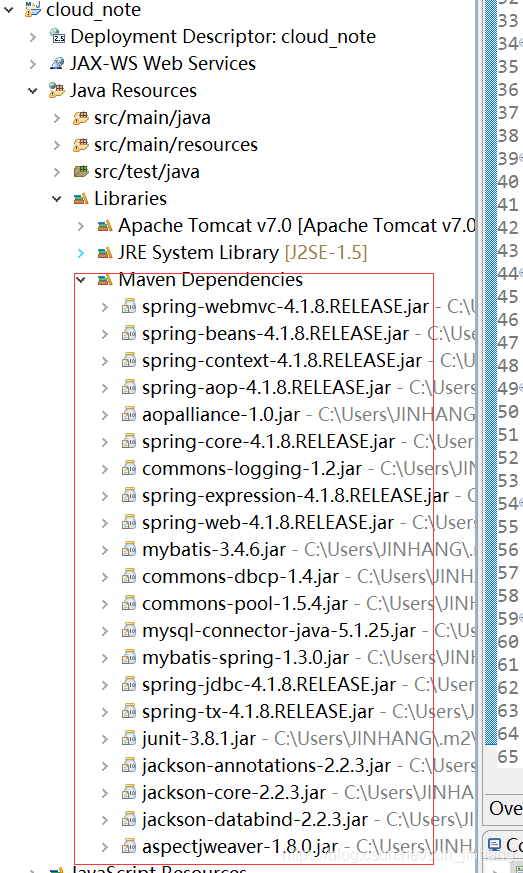Click the jackson-core jar file icon

click(x=129, y=793)
